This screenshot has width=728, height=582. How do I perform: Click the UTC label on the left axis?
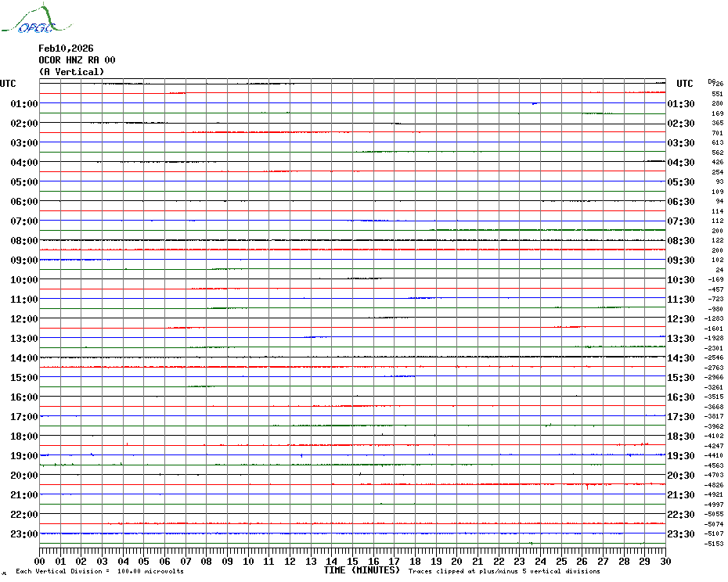(x=8, y=84)
